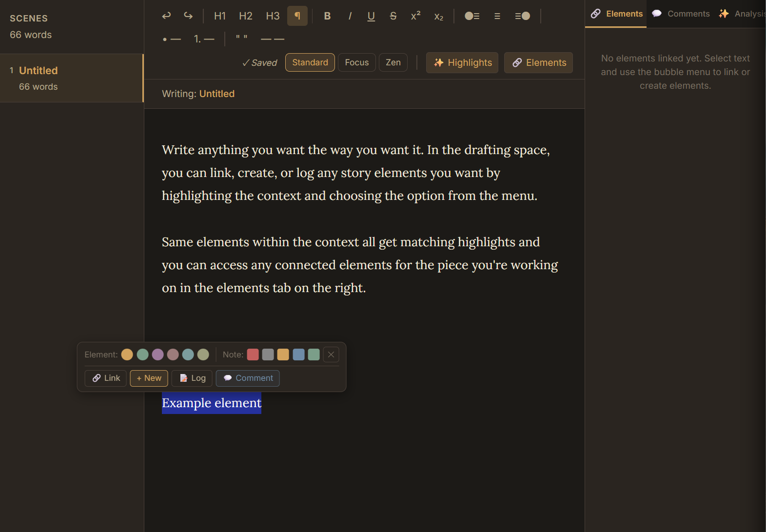Toggle the Elements panel button in toolbar

tap(538, 62)
